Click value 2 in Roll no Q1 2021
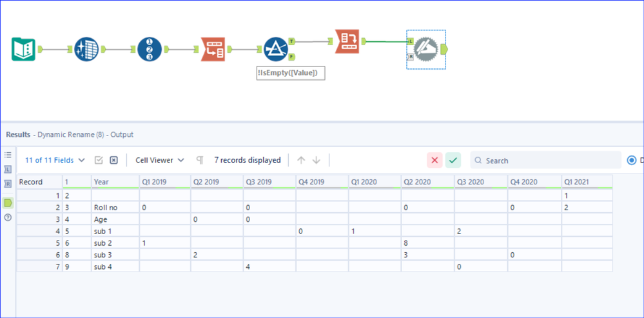The width and height of the screenshot is (644, 318). click(x=587, y=208)
